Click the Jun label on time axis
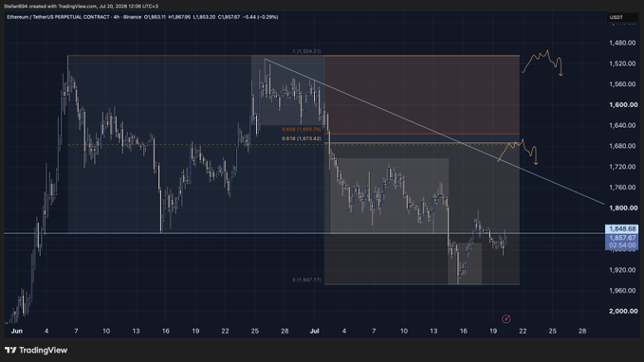This screenshot has width=644, height=362. [x=17, y=331]
